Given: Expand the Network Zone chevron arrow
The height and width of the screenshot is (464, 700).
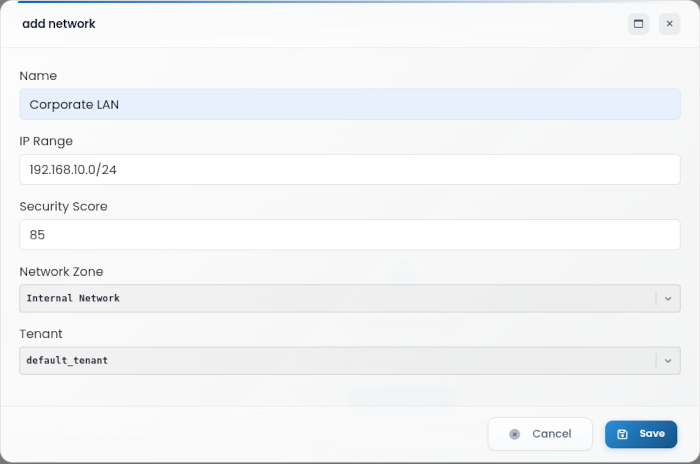Looking at the screenshot, I should pyautogui.click(x=668, y=298).
